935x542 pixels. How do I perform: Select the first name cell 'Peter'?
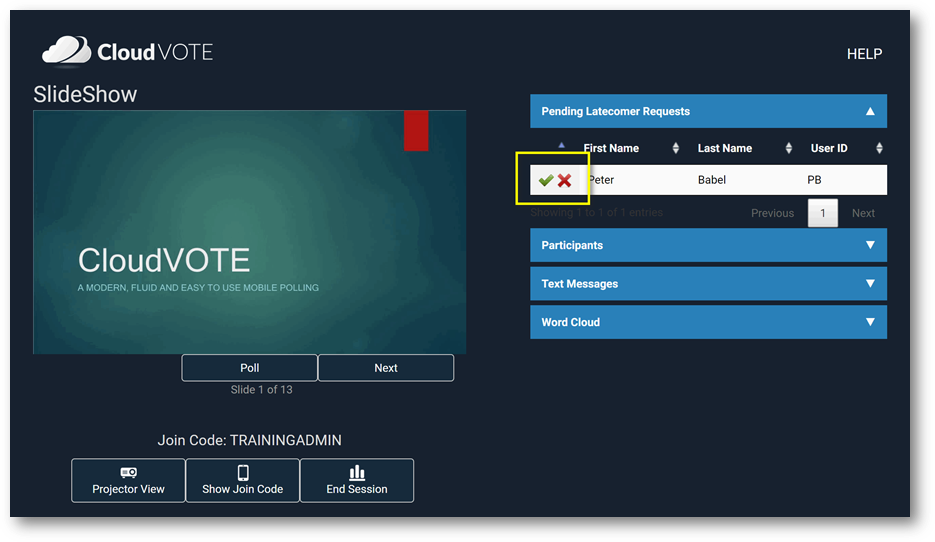click(600, 180)
